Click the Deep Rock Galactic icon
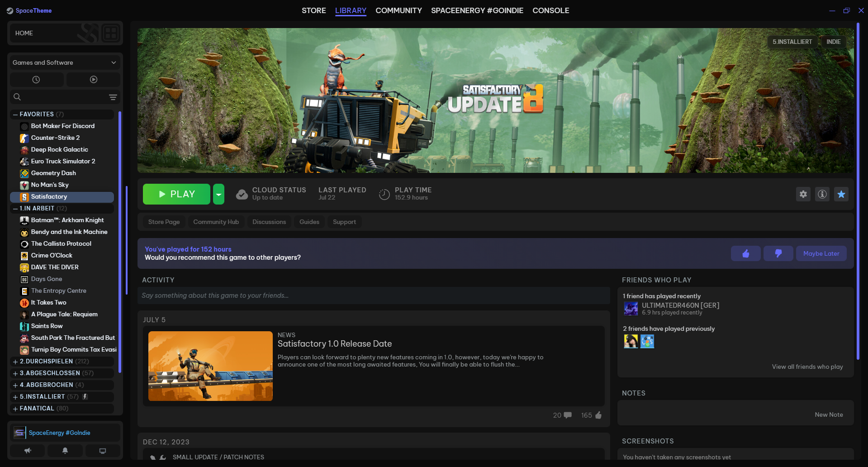The image size is (868, 467). click(x=24, y=150)
